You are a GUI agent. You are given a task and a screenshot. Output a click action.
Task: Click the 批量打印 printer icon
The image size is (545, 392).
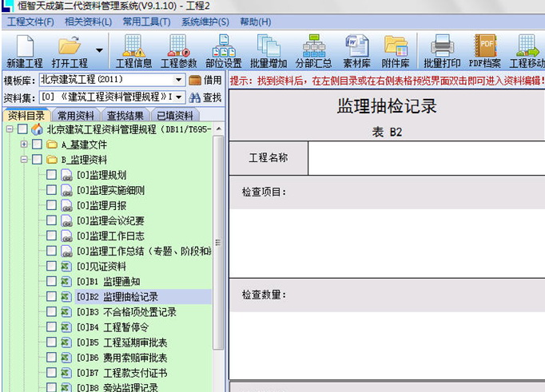(x=442, y=46)
